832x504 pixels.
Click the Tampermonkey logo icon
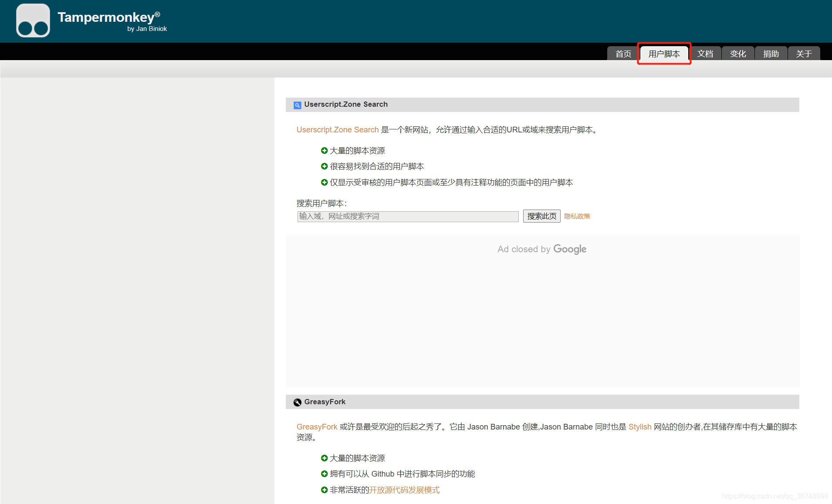(33, 20)
